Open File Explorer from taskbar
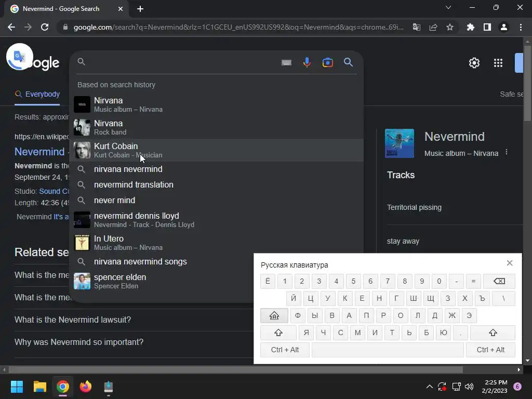The image size is (532, 399). click(39, 387)
